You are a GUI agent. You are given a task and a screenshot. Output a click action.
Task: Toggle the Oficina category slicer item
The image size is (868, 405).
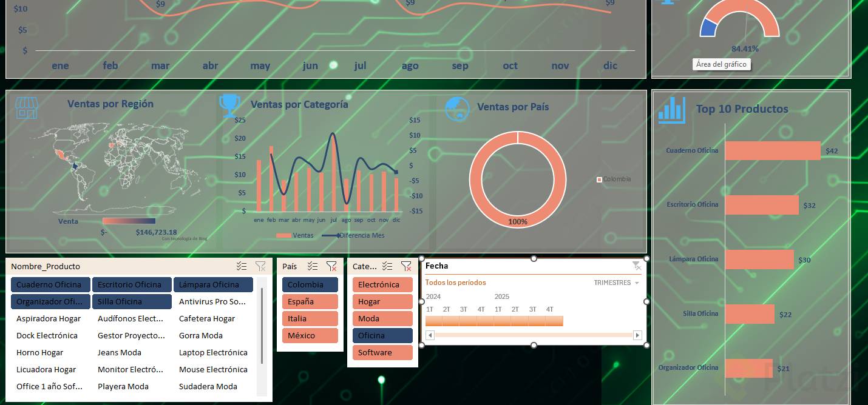382,335
